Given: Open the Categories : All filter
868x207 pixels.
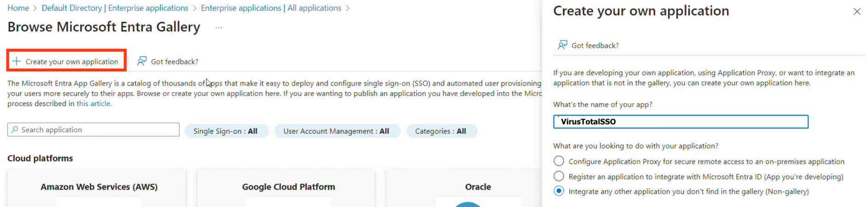Looking at the screenshot, I should click(441, 131).
